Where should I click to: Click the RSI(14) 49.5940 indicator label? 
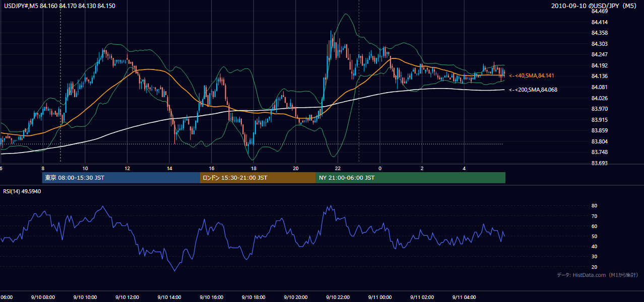point(22,191)
